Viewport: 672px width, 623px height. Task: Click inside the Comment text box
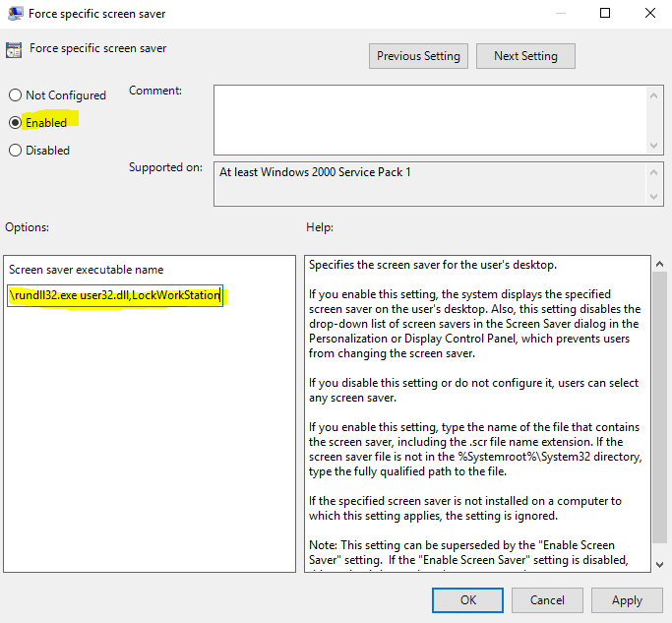coord(428,119)
